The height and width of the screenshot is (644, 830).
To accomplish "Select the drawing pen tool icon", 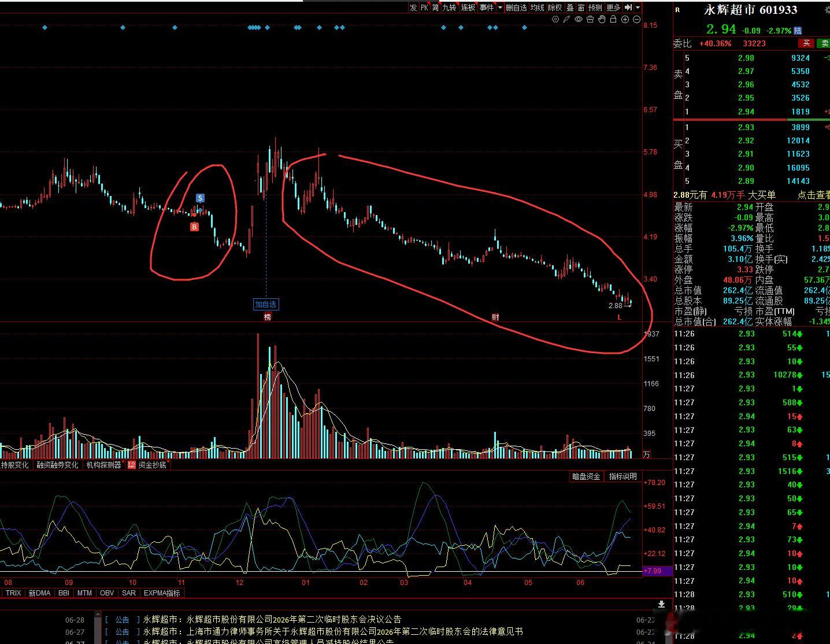I will tap(566, 19).
